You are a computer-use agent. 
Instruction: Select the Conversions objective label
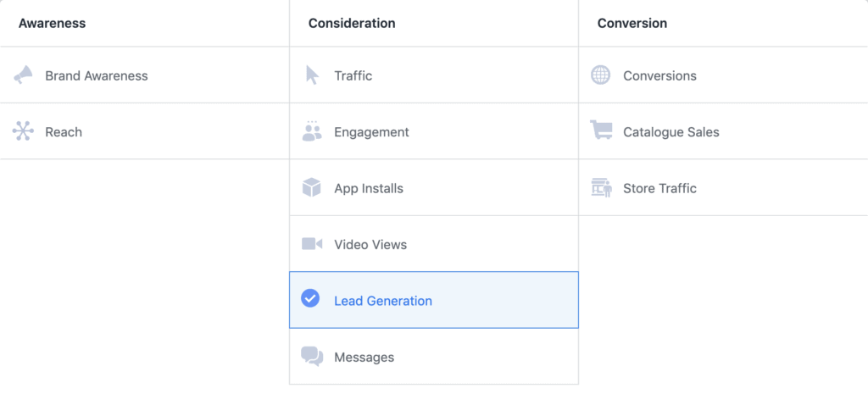point(659,75)
